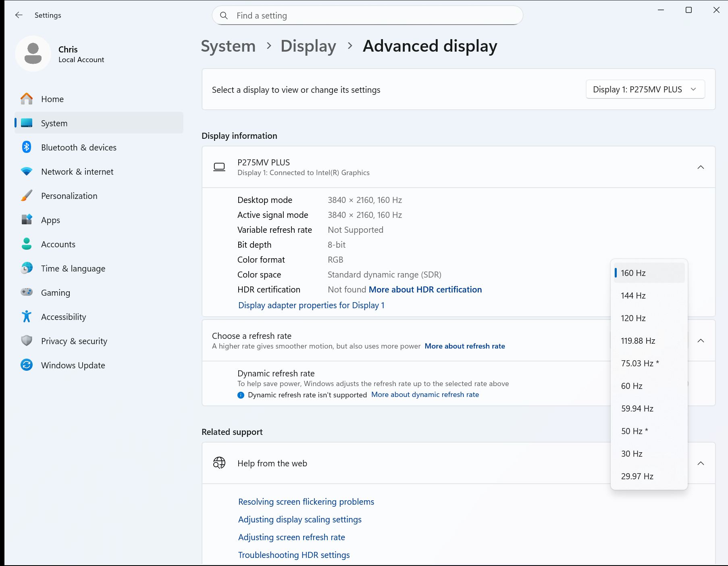Open Display adapter properties for Display 1
Image resolution: width=728 pixels, height=566 pixels.
click(311, 305)
